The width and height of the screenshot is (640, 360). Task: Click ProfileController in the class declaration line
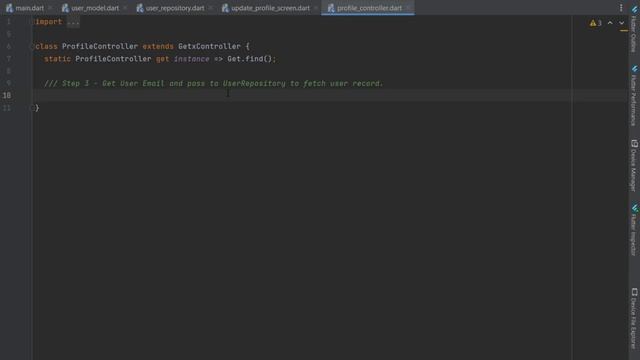click(100, 47)
